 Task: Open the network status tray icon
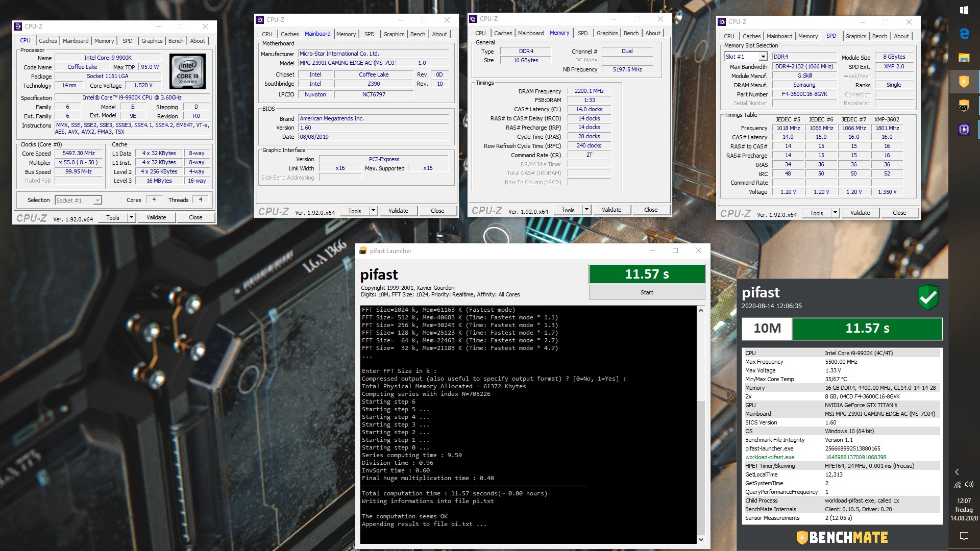point(958,485)
